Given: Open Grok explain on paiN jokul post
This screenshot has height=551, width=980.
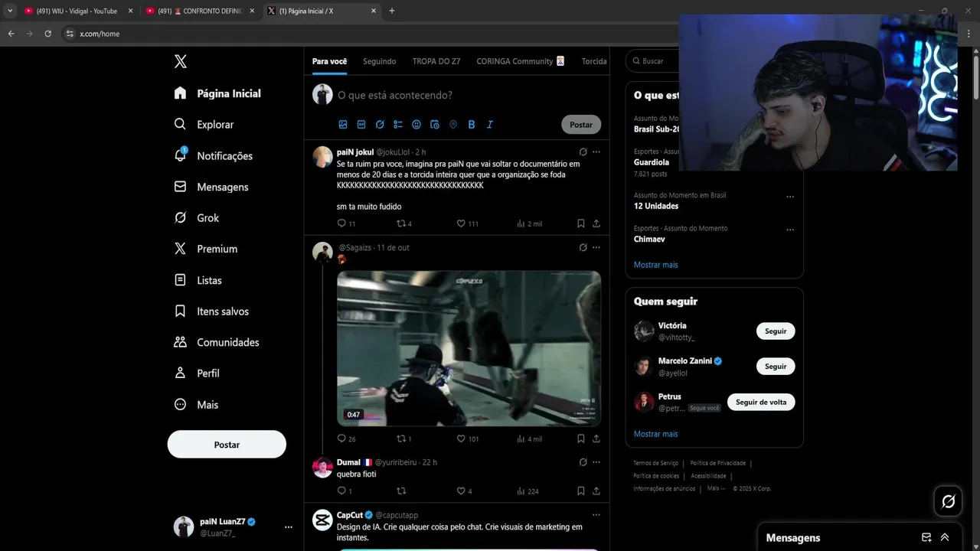Looking at the screenshot, I should click(x=583, y=152).
